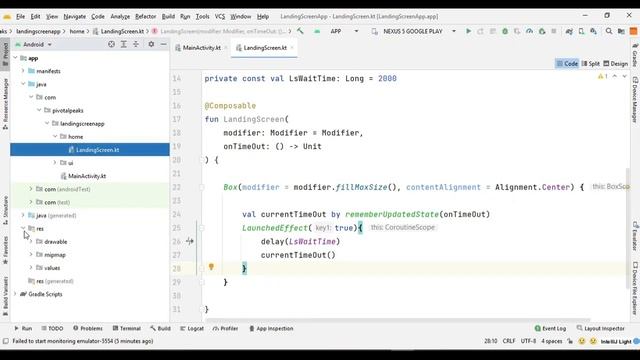Click the yellow lightbulb intention icon
The width and height of the screenshot is (640, 360).
tap(211, 267)
